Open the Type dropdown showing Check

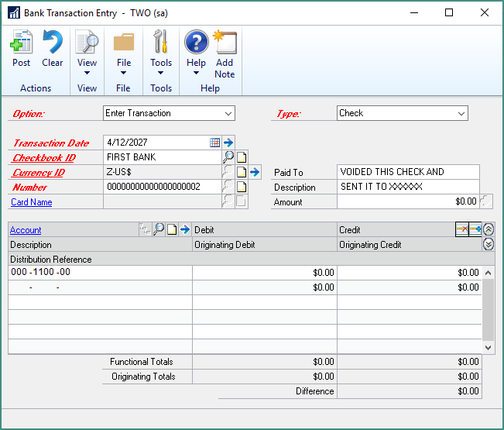(x=461, y=113)
